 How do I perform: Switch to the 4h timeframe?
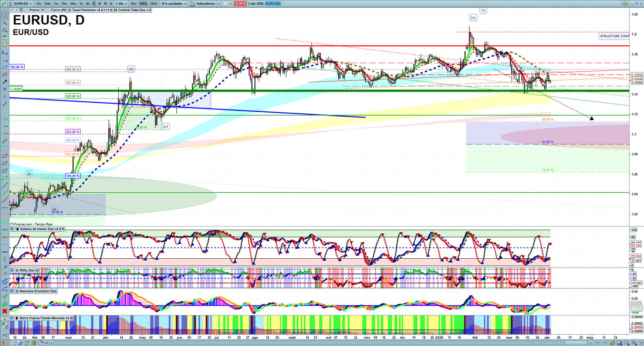coord(88,4)
